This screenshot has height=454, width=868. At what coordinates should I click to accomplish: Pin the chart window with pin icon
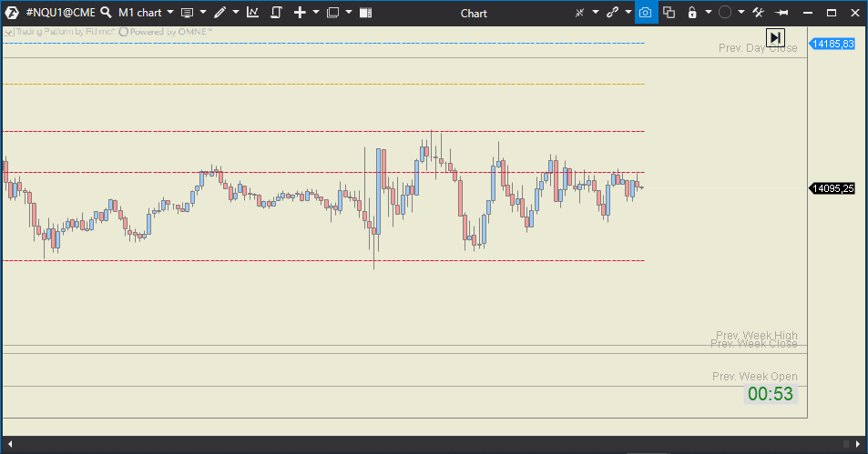coord(781,12)
